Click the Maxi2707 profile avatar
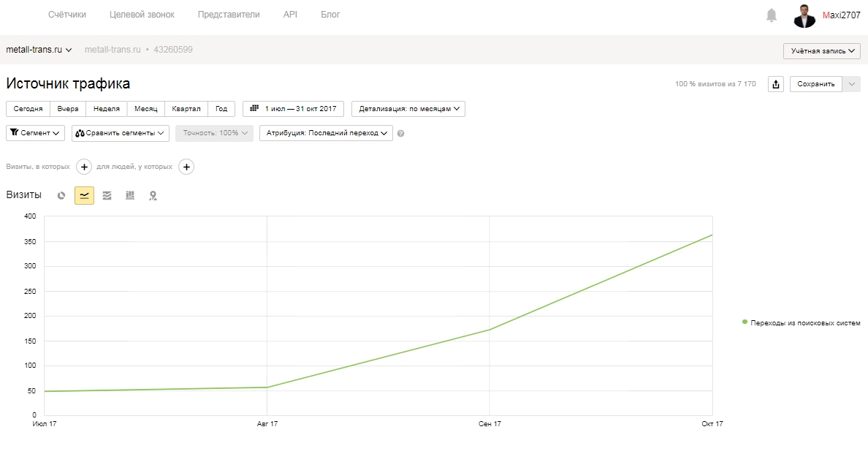868x454 pixels. [x=804, y=15]
